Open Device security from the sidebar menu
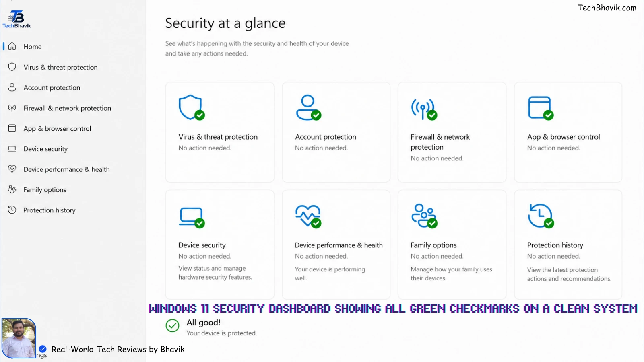This screenshot has height=362, width=644. click(x=45, y=149)
